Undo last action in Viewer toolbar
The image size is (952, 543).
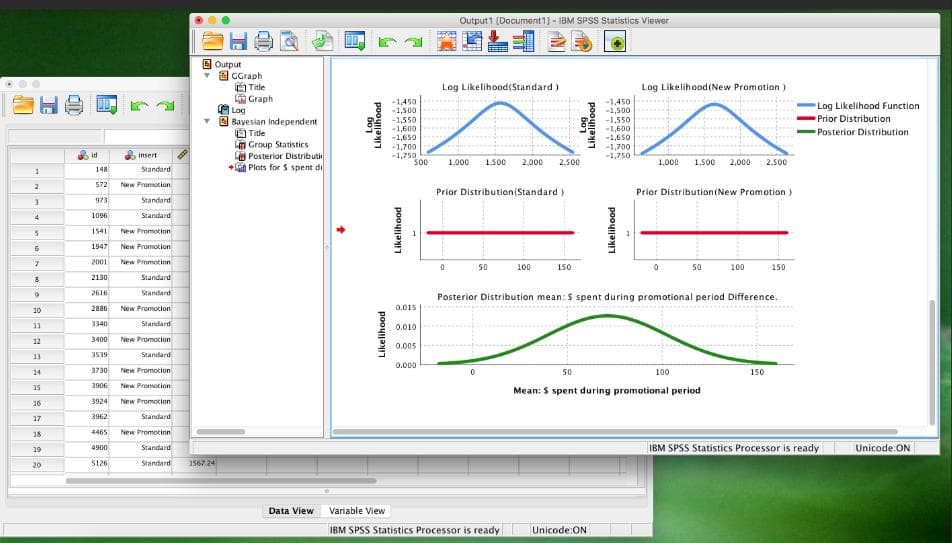pos(387,42)
